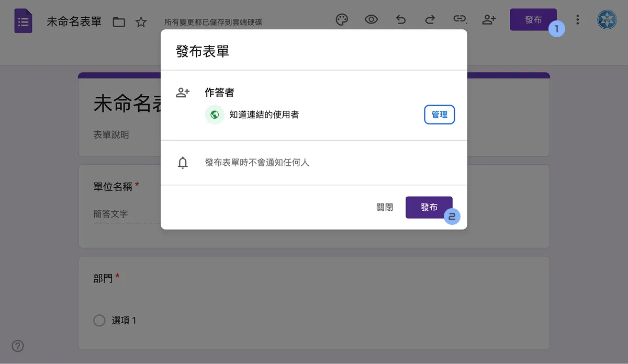Open the form preview eye icon
This screenshot has width=628, height=364.
click(371, 19)
